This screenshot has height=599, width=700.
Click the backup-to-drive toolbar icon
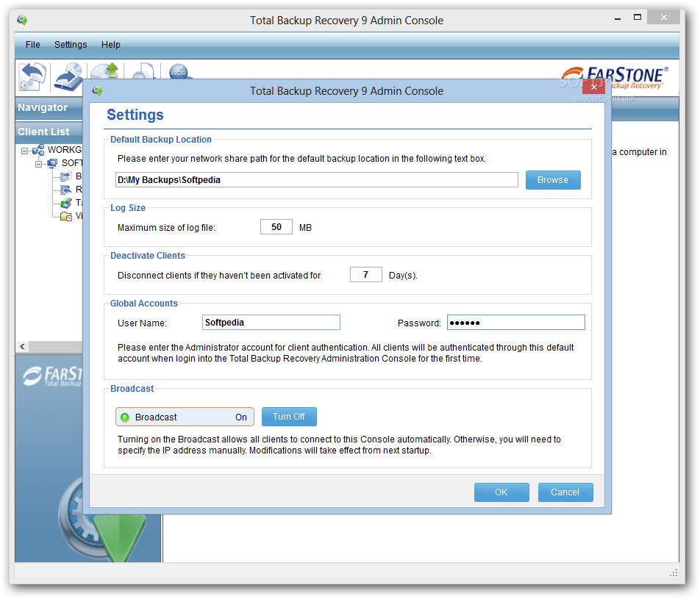coord(68,76)
